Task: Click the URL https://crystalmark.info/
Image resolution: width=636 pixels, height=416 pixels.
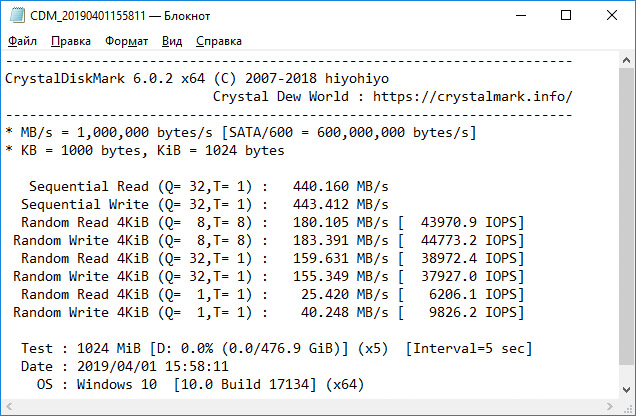Action: [473, 96]
